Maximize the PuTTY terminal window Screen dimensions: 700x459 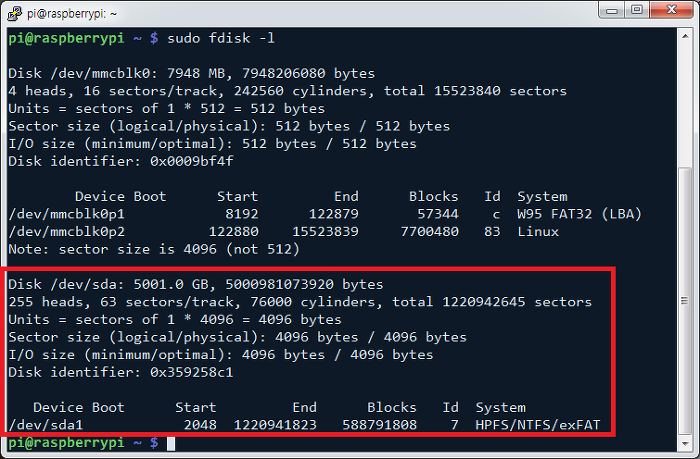[637, 10]
